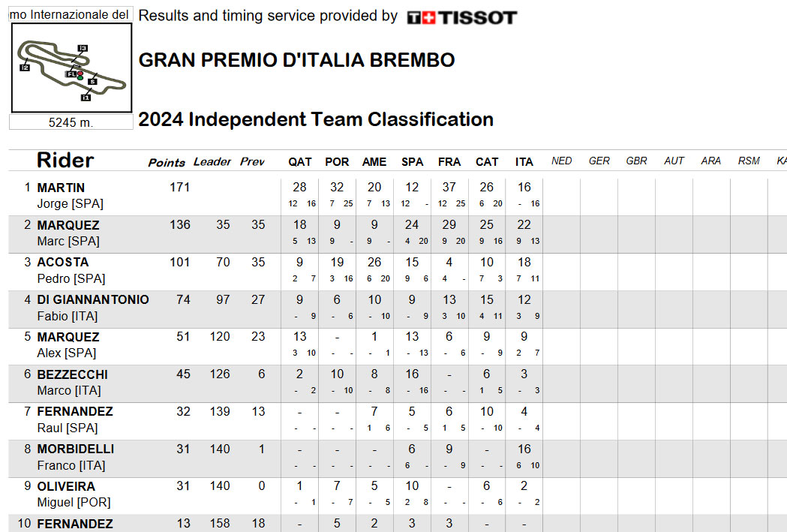Click the 5245 m. track length label
Viewport: 787px width, 532px height.
71,122
